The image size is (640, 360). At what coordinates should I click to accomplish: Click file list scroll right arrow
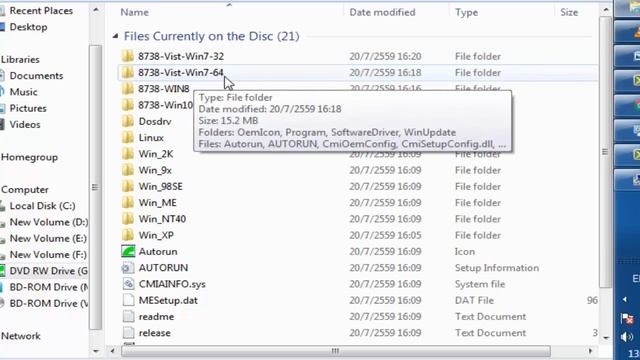click(x=590, y=351)
